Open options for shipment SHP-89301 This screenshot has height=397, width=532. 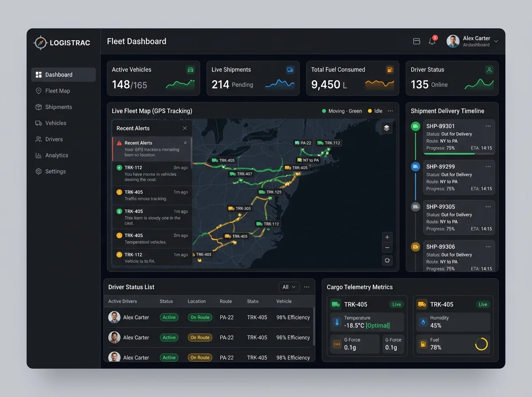(x=488, y=126)
